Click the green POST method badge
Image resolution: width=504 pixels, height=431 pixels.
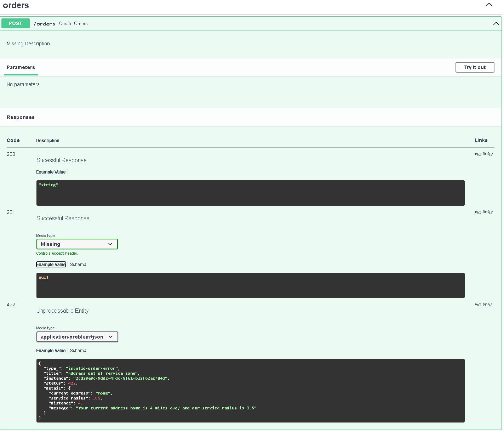coord(16,23)
